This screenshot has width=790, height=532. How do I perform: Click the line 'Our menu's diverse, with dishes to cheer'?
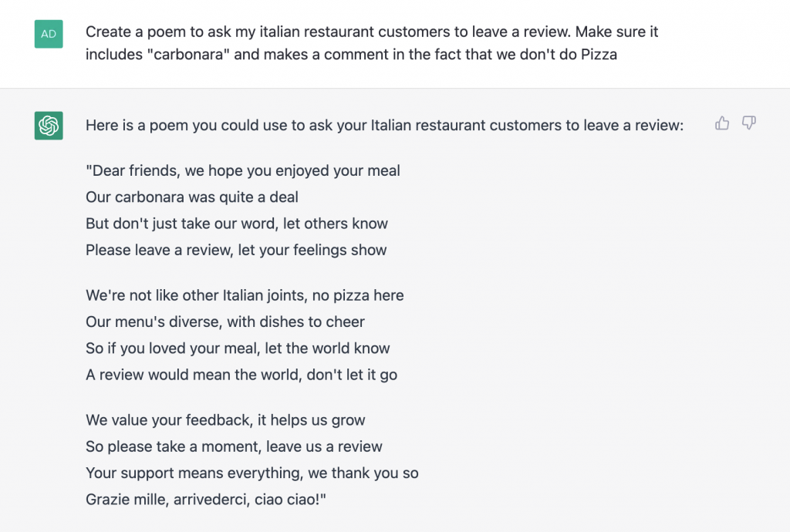tap(225, 322)
